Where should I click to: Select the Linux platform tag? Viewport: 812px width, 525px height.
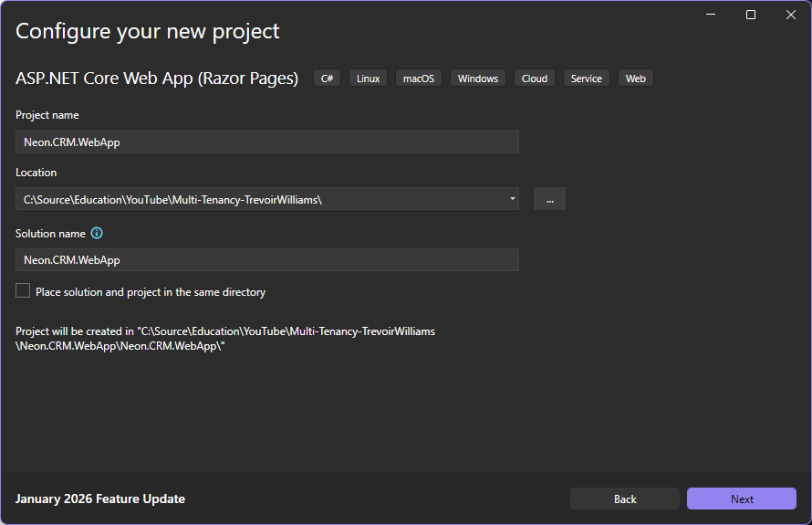pos(368,79)
